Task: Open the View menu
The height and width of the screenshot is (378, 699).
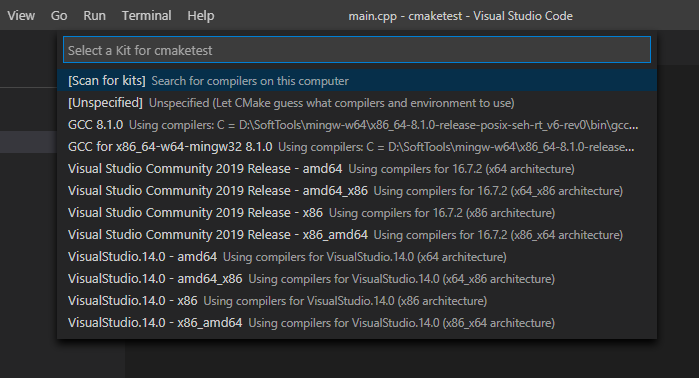Action: (21, 16)
